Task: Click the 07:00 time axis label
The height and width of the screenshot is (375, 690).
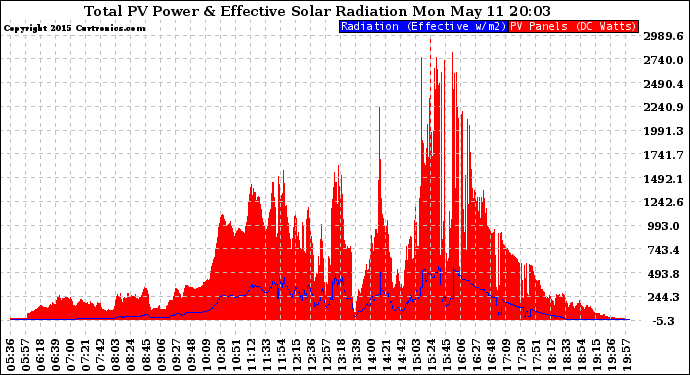Action: tap(71, 354)
